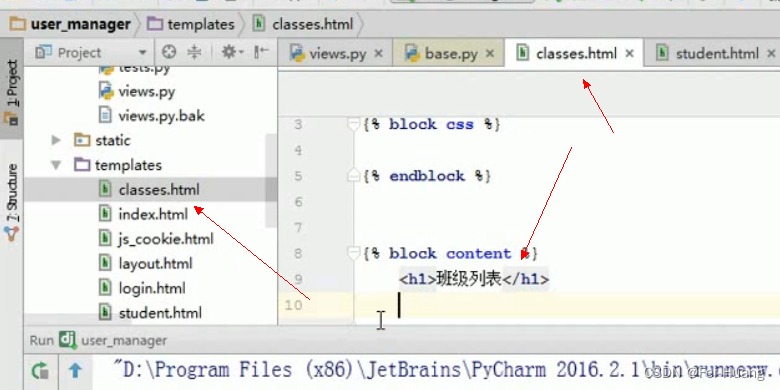Expand the static folder arrow
The image size is (780, 390).
56,140
